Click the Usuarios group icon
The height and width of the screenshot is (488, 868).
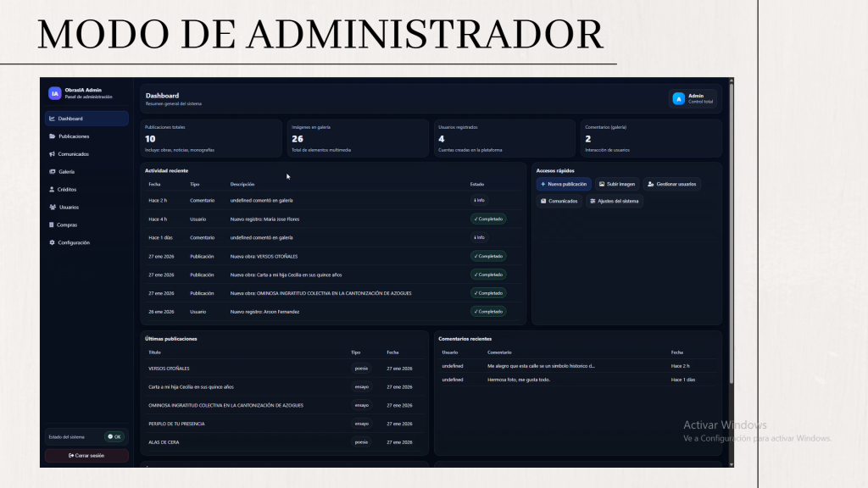[53, 208]
